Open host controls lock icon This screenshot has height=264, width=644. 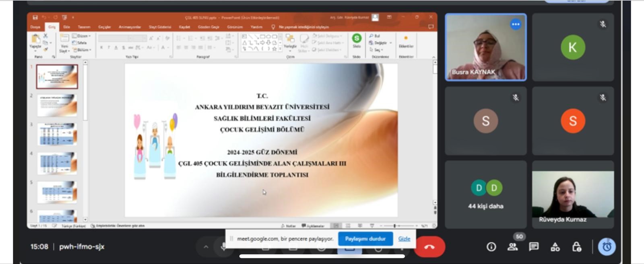pos(576,247)
